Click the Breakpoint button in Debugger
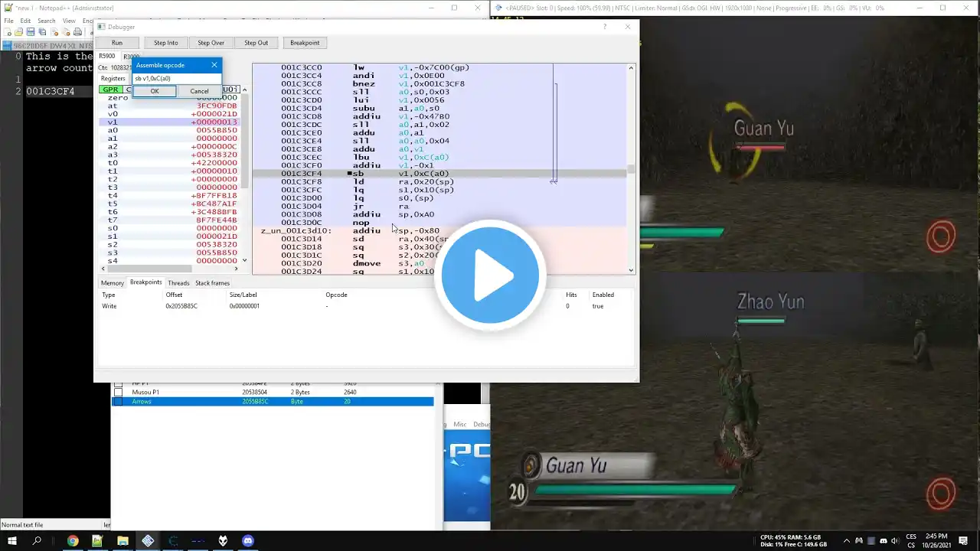The image size is (980, 551). [305, 43]
